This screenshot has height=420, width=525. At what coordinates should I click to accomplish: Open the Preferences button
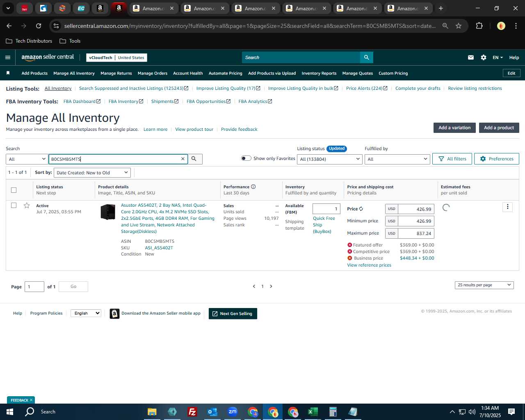point(497,159)
